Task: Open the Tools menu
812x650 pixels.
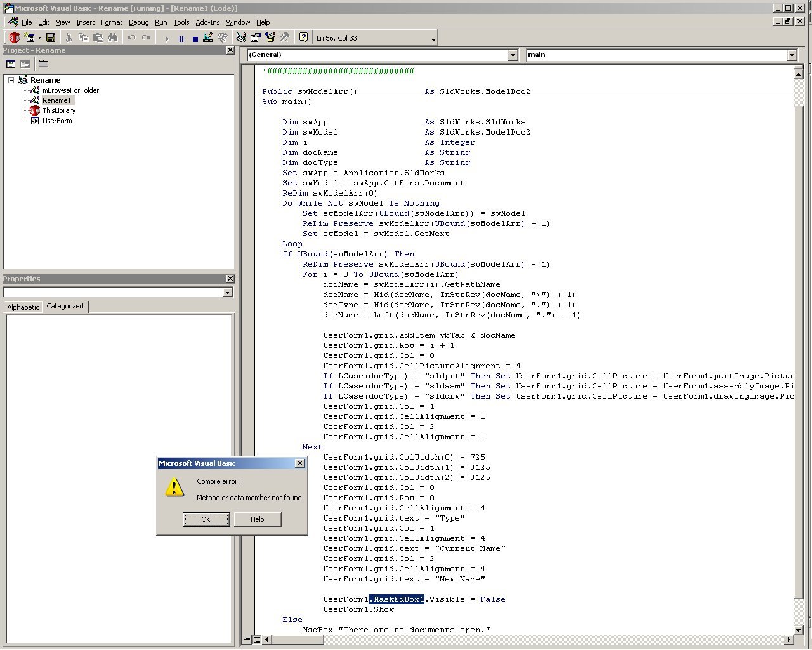Action: point(181,22)
